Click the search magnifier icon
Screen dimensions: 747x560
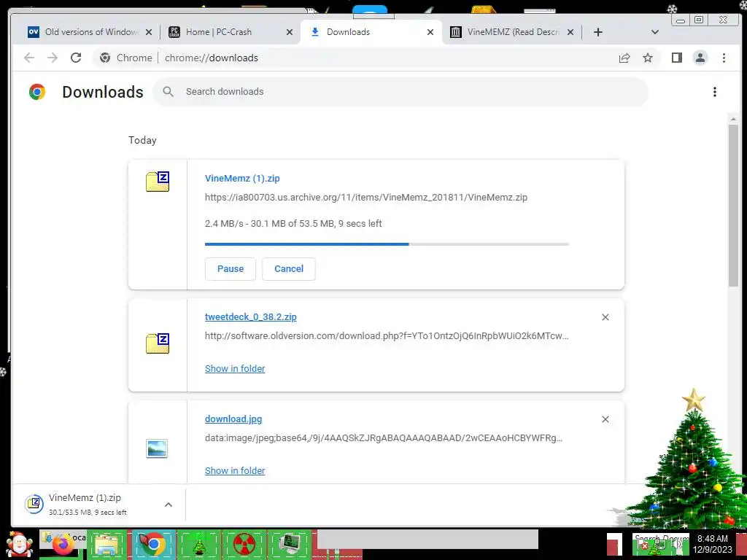[x=169, y=91]
